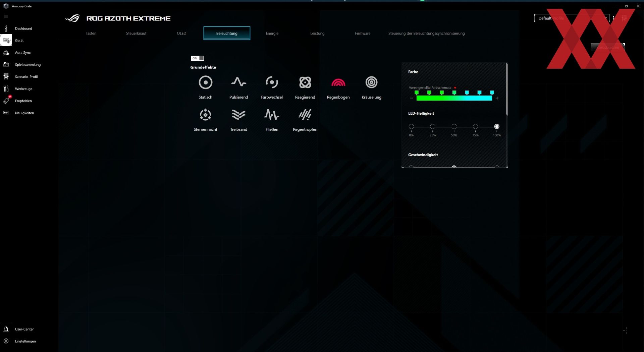644x352 pixels.
Task: Set LED brightness to 50%
Action: click(x=454, y=126)
